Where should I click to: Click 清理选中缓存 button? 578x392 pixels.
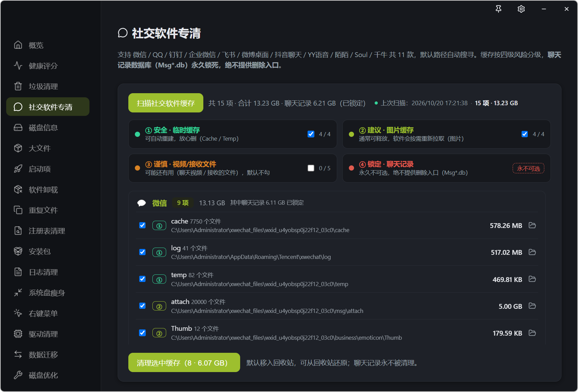tap(184, 362)
